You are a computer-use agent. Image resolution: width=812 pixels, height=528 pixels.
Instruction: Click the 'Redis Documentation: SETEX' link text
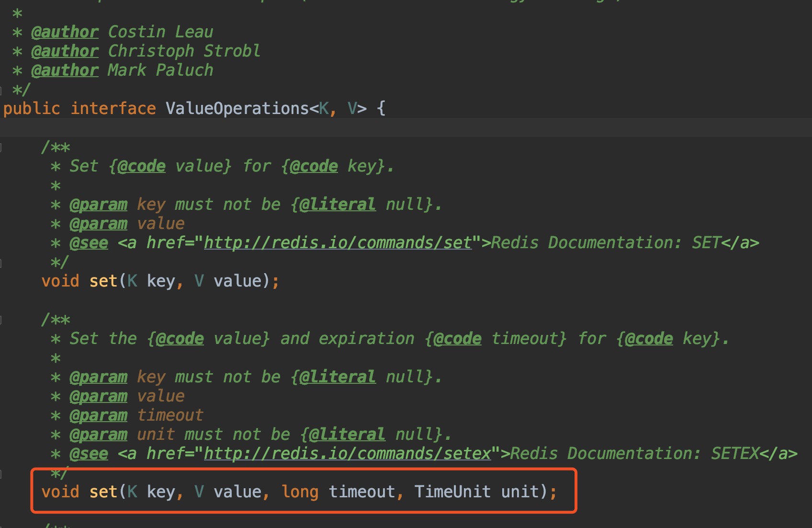pyautogui.click(x=634, y=454)
